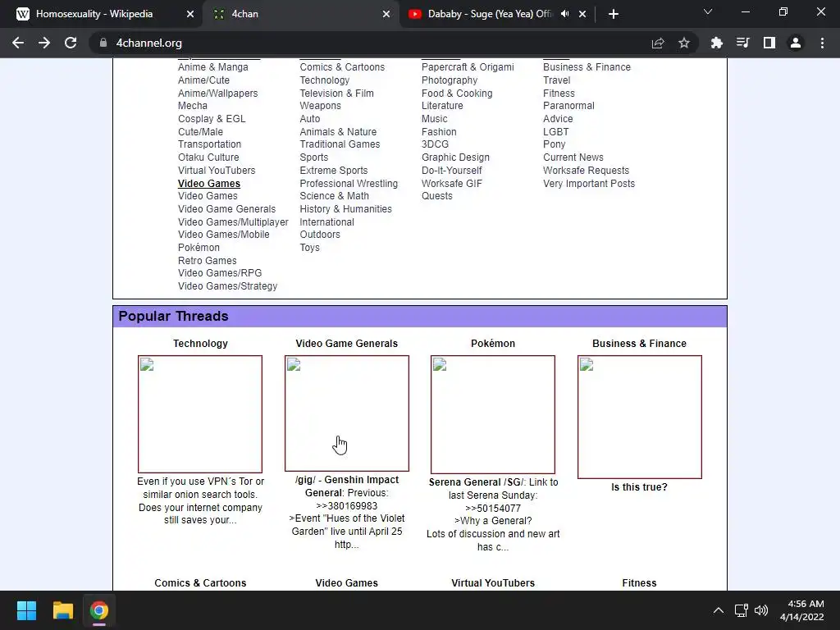Viewport: 840px width, 630px height.
Task: Toggle Chrome side panel icon
Action: pyautogui.click(x=769, y=43)
